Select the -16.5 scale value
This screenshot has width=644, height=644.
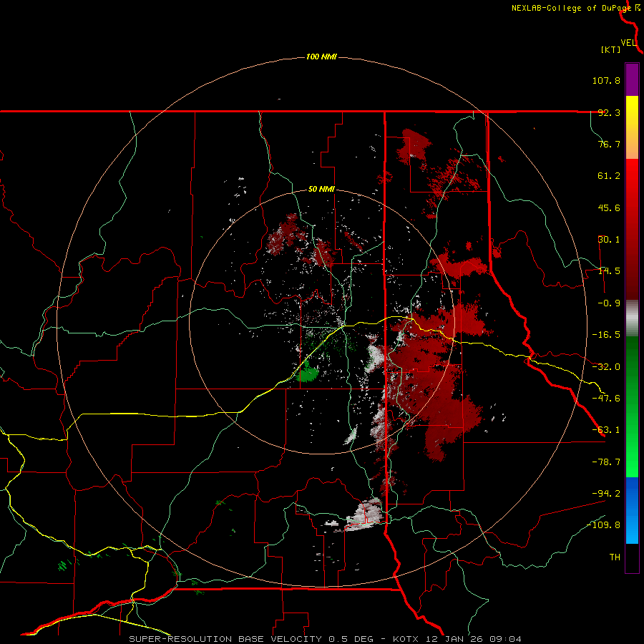[606, 335]
